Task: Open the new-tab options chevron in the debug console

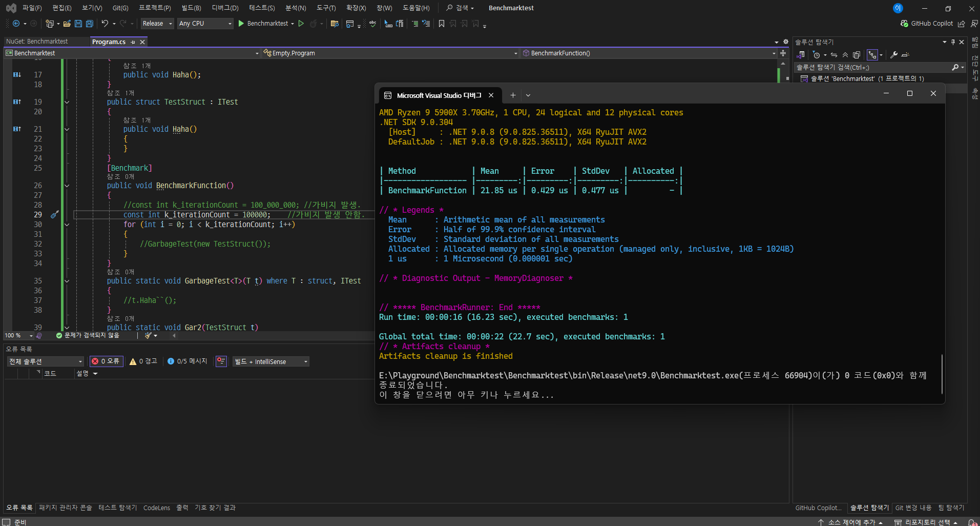Action: 528,95
